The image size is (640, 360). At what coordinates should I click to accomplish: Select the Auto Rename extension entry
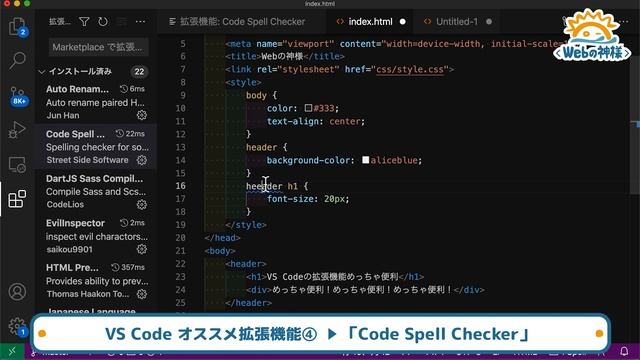point(96,102)
